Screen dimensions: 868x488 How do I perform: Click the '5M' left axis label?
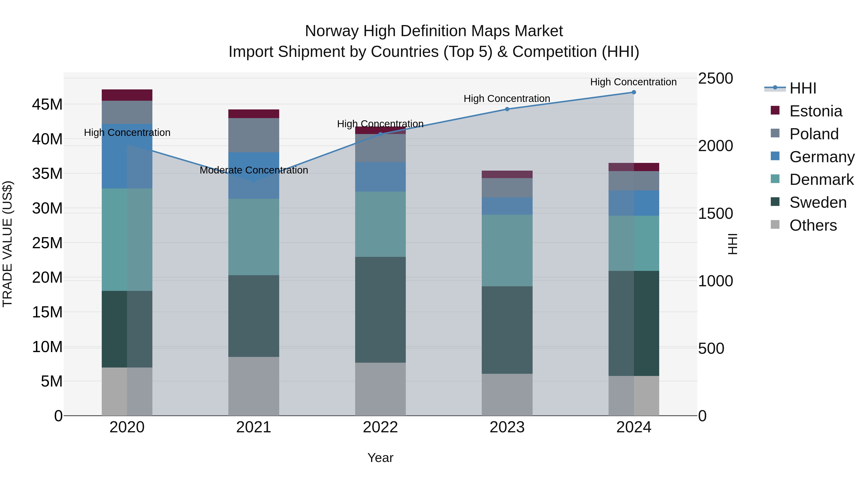point(52,381)
